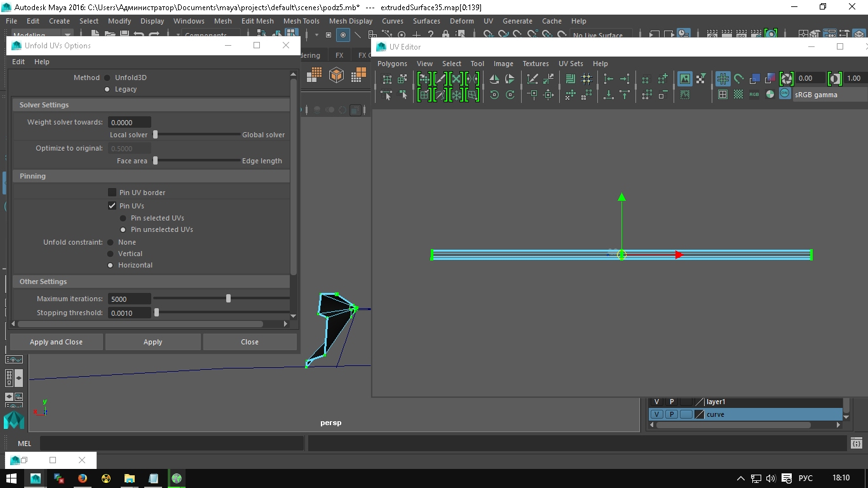Select the Unfold3D method radio button
The height and width of the screenshot is (488, 868).
[x=107, y=78]
